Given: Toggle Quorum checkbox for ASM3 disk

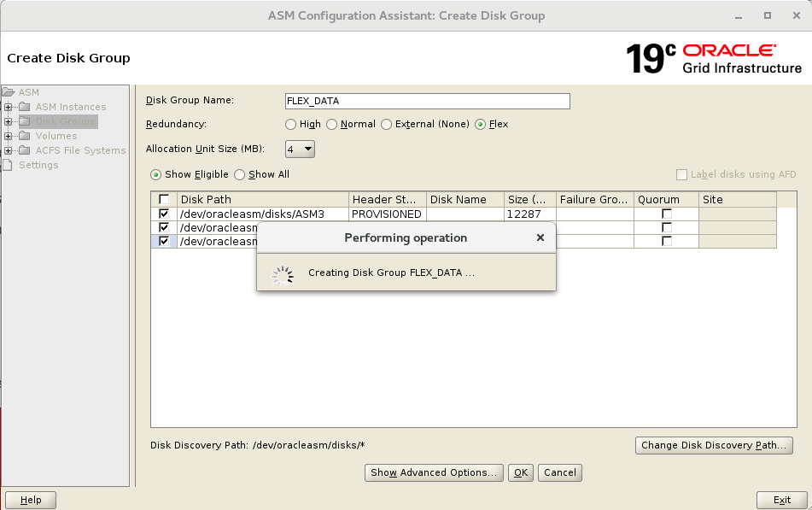Looking at the screenshot, I should point(667,214).
